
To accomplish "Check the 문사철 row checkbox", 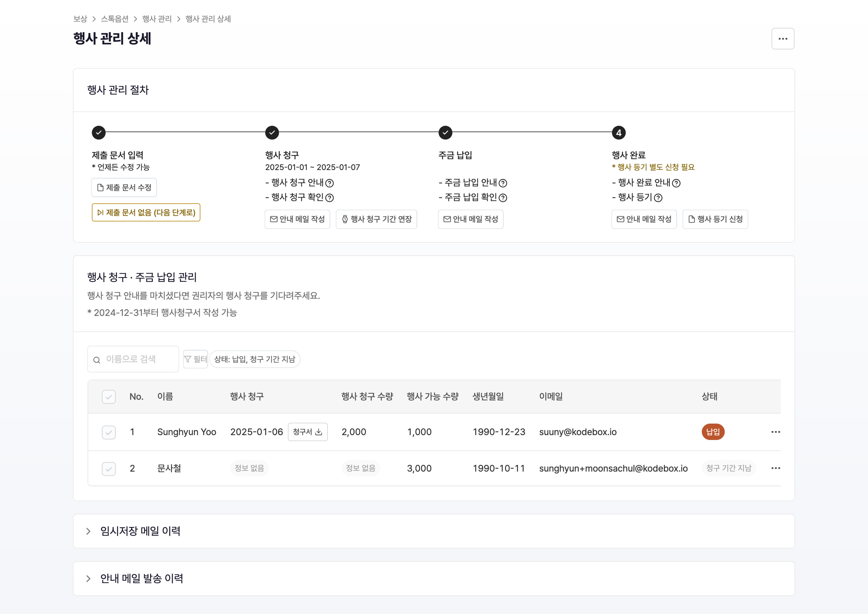I will (108, 469).
